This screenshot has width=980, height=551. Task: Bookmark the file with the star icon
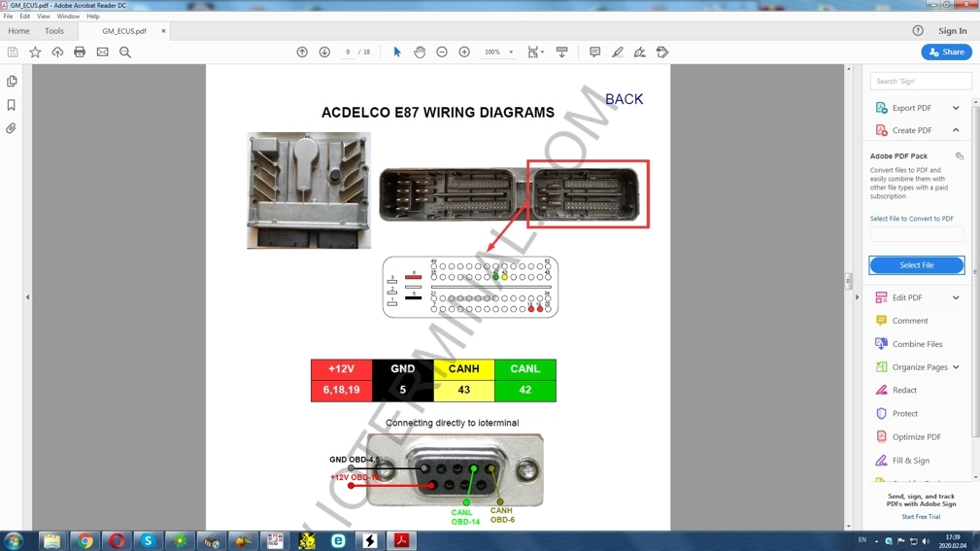[35, 52]
